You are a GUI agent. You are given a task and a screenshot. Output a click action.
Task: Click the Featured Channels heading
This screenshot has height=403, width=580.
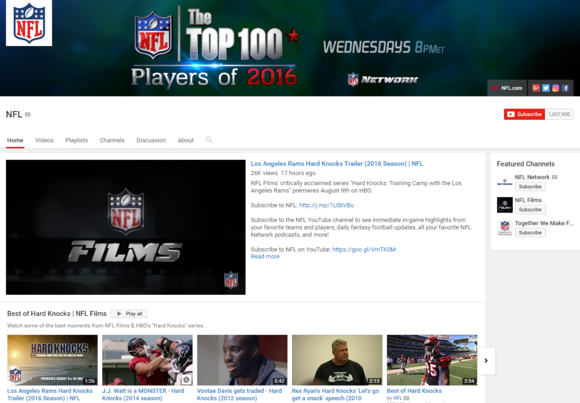pos(526,164)
